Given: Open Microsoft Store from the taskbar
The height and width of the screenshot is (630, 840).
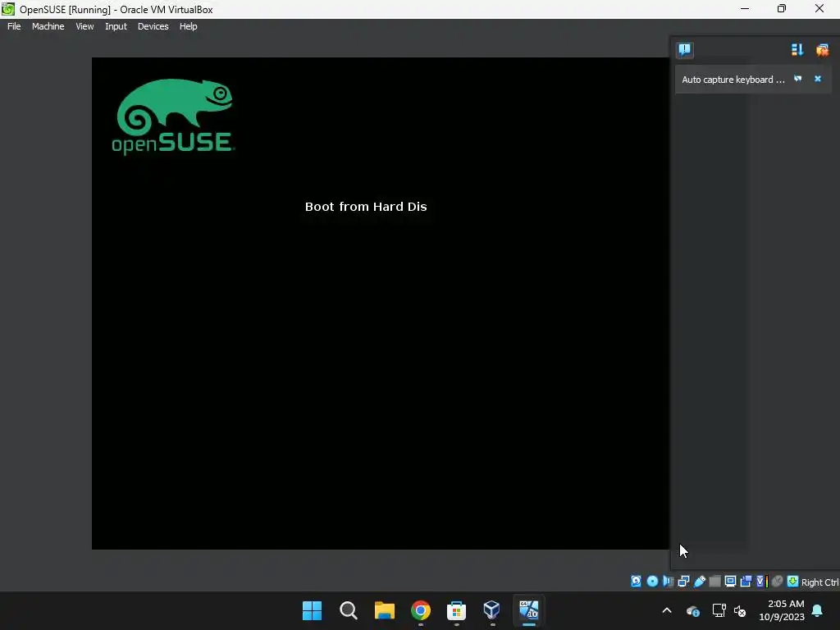Looking at the screenshot, I should coord(456,610).
